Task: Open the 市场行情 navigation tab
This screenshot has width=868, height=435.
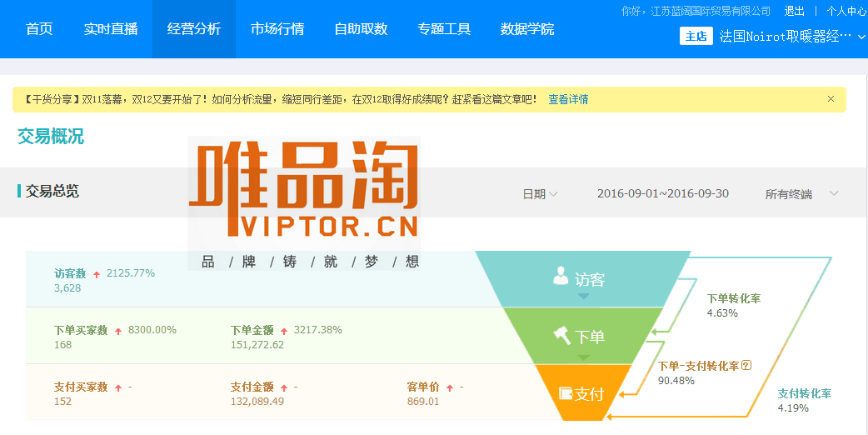Action: [x=277, y=29]
